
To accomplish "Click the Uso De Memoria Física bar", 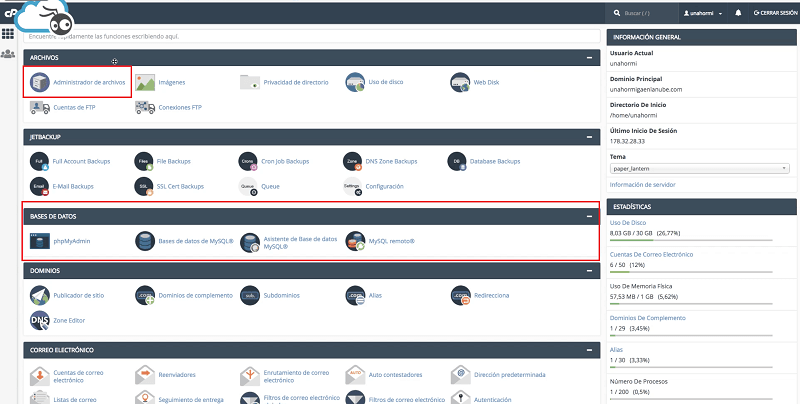I will 691,304.
